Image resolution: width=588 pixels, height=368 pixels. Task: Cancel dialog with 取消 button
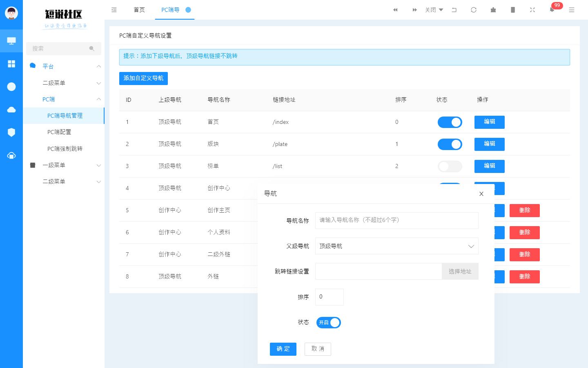pos(318,349)
